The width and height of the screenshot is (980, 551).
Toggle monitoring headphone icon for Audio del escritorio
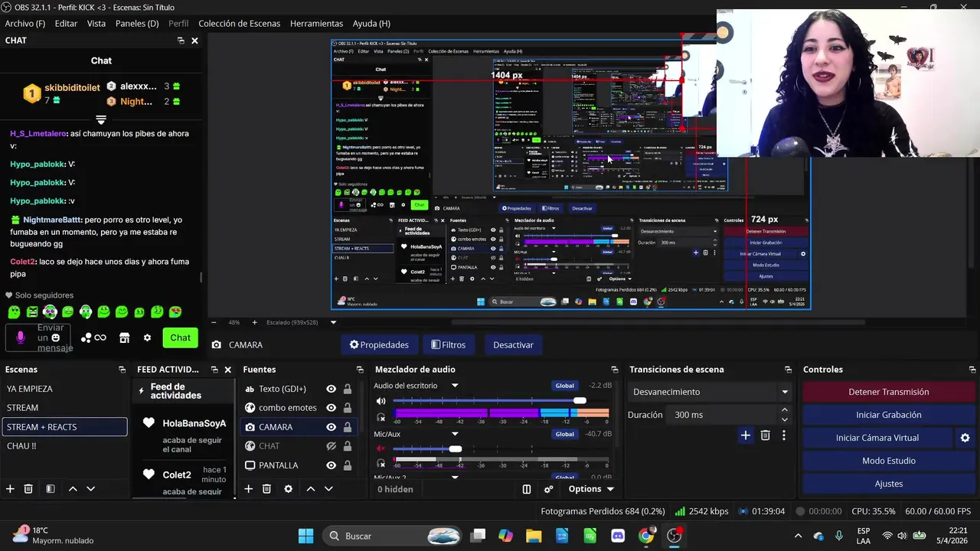coord(381,417)
